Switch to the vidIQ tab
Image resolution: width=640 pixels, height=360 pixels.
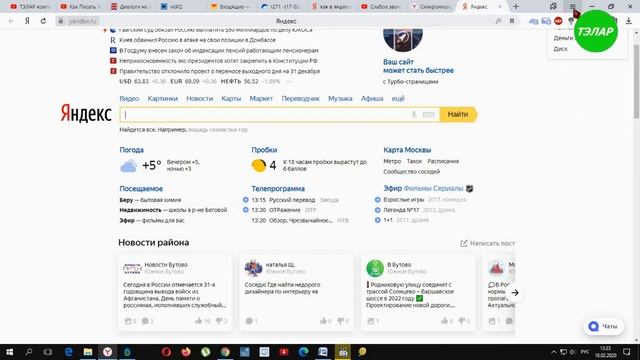pyautogui.click(x=180, y=7)
